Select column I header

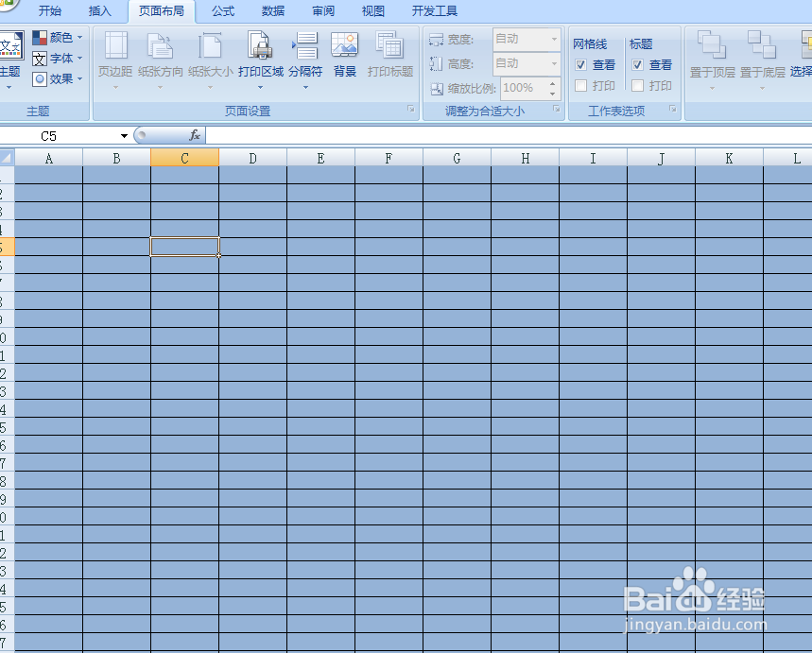[593, 158]
